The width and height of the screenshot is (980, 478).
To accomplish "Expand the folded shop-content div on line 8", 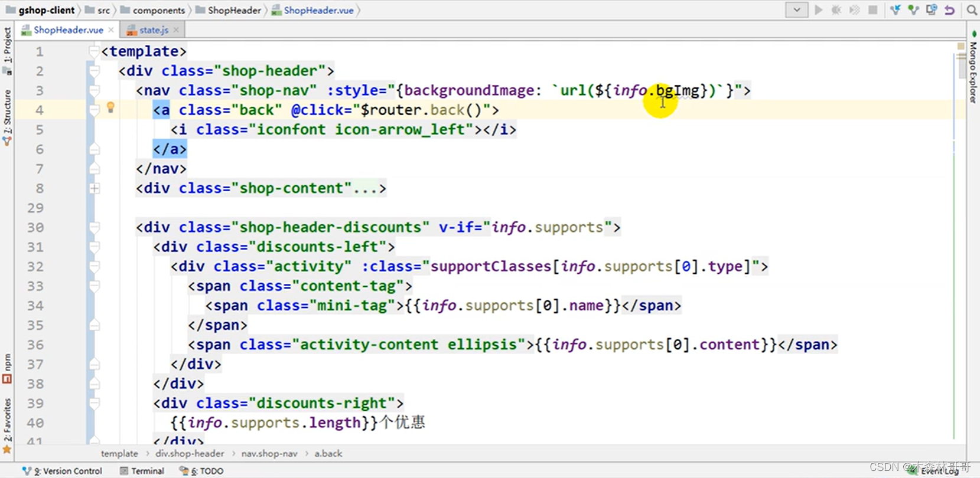I will 94,189.
